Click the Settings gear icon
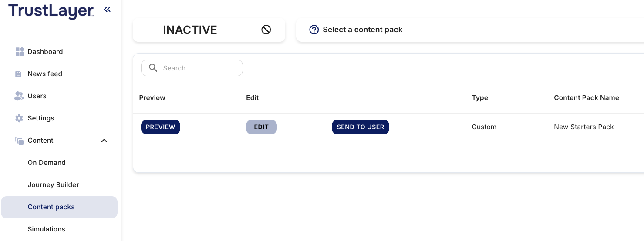 (x=19, y=118)
